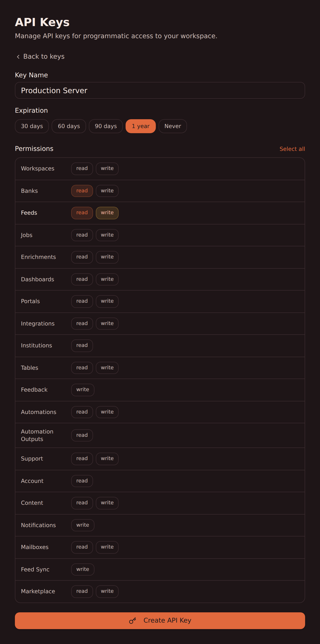The width and height of the screenshot is (320, 644).
Task: Focus the Key Name input field
Action: (x=160, y=90)
